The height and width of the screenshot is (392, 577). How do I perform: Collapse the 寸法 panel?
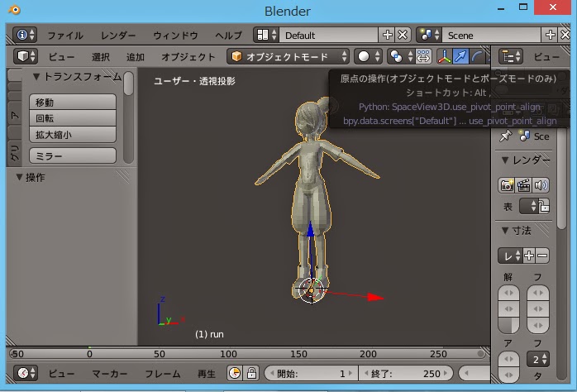(x=505, y=231)
